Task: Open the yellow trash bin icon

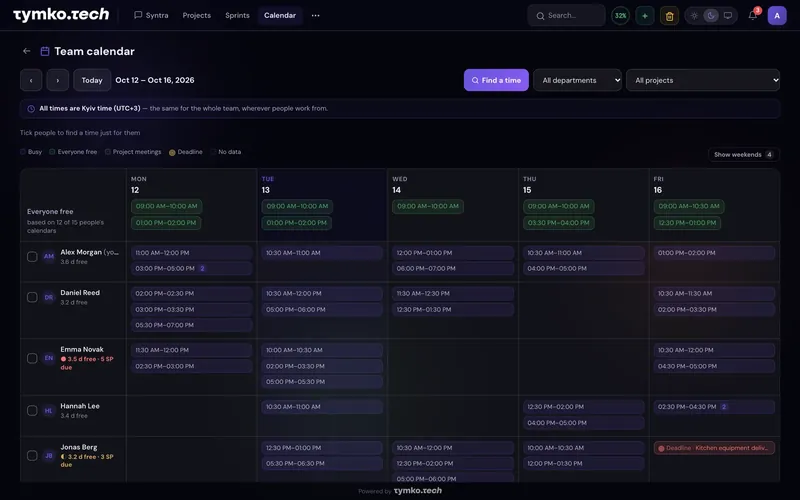Action: 669,16
